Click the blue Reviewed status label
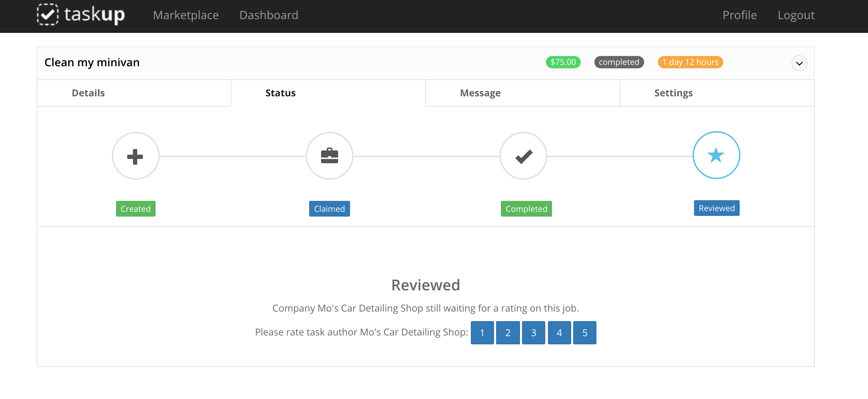Image resolution: width=868 pixels, height=399 pixels. click(x=717, y=208)
